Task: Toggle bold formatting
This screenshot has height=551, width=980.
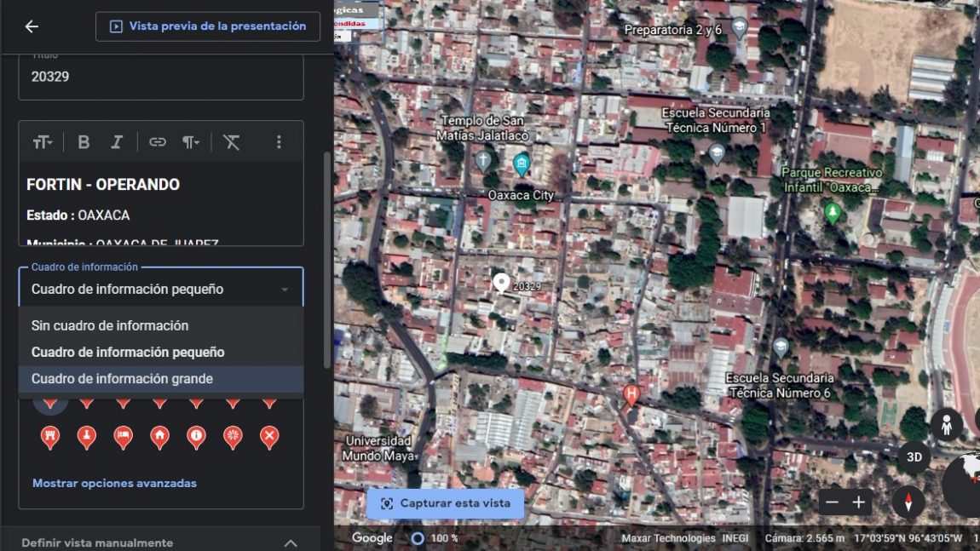Action: (x=84, y=142)
